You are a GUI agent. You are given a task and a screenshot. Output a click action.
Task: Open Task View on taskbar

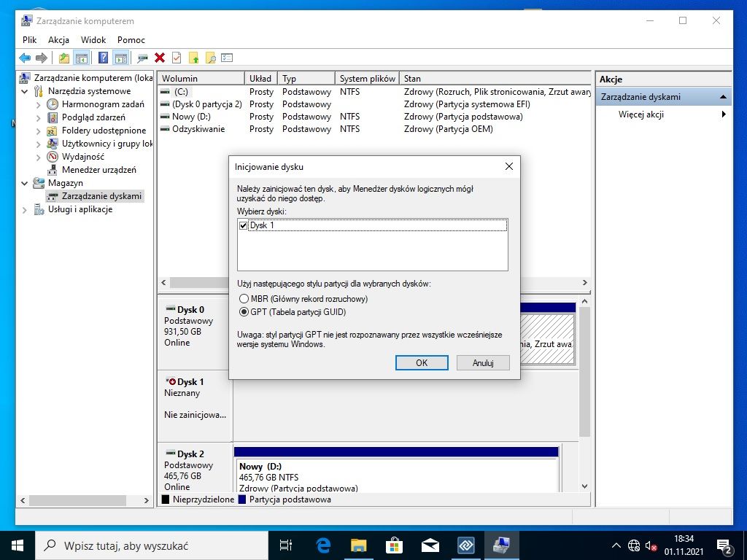285,545
